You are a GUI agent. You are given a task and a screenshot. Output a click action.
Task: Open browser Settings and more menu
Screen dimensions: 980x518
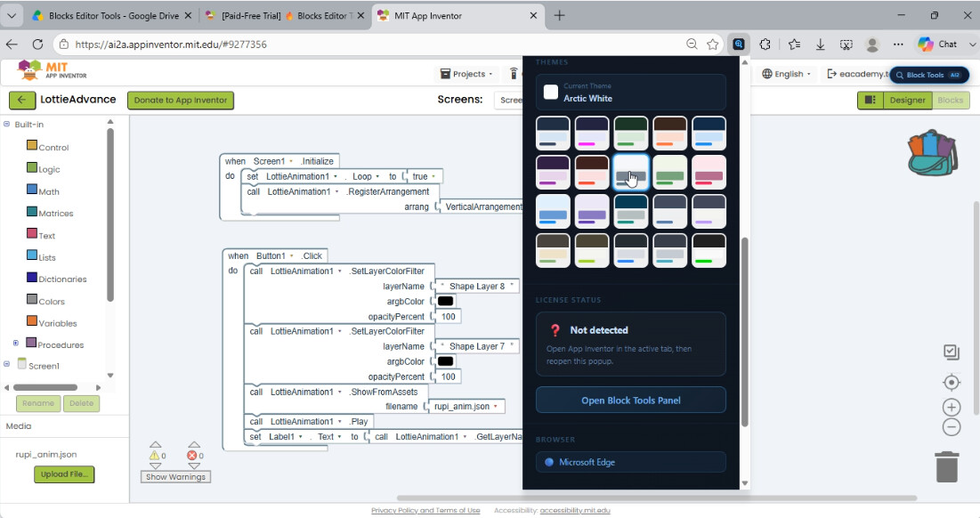coord(898,45)
